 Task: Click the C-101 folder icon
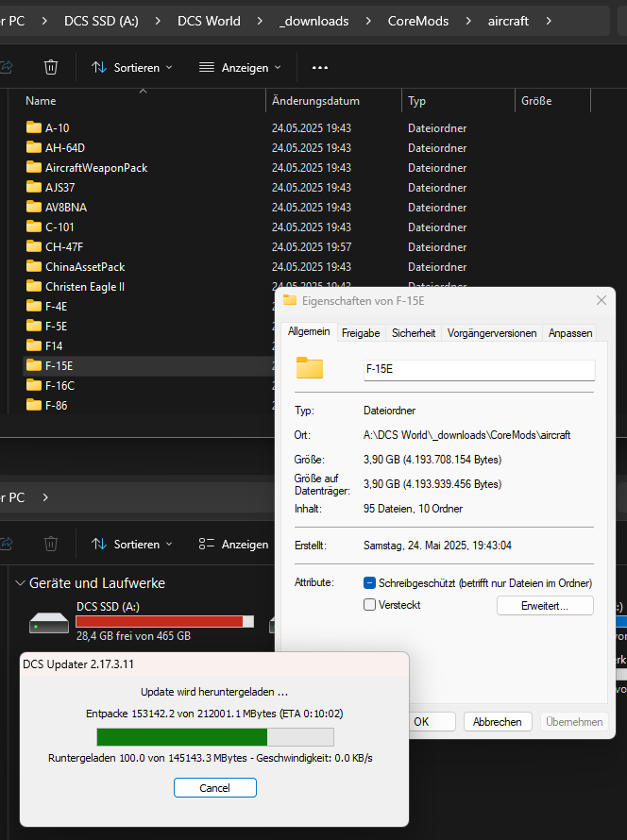34,227
